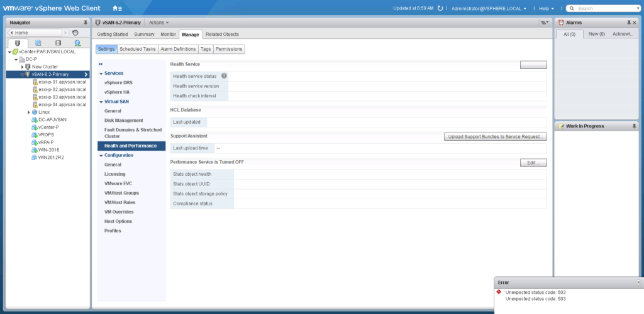
Task: Click the navigator history icon
Action: (75, 32)
